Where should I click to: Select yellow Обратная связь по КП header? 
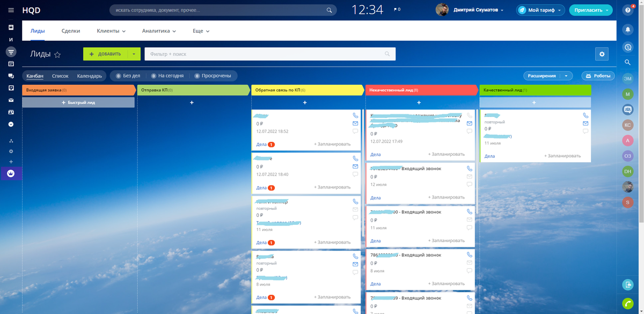(307, 90)
